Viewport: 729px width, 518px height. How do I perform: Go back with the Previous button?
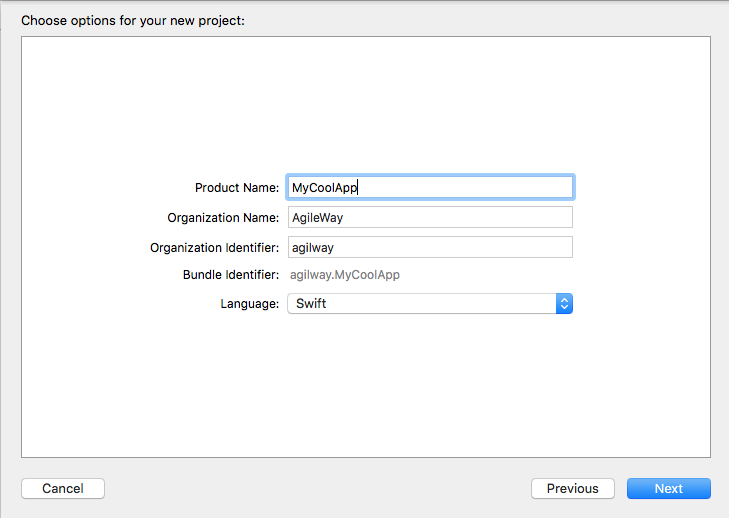coord(572,489)
